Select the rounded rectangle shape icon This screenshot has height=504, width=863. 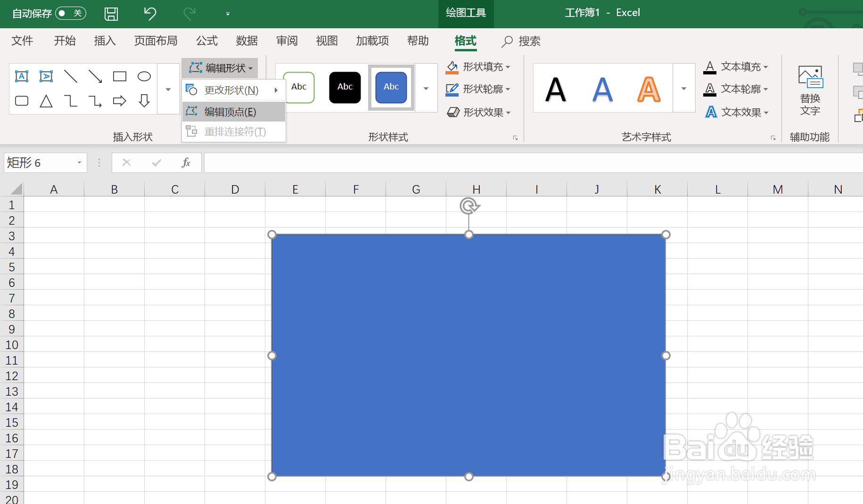(x=22, y=101)
